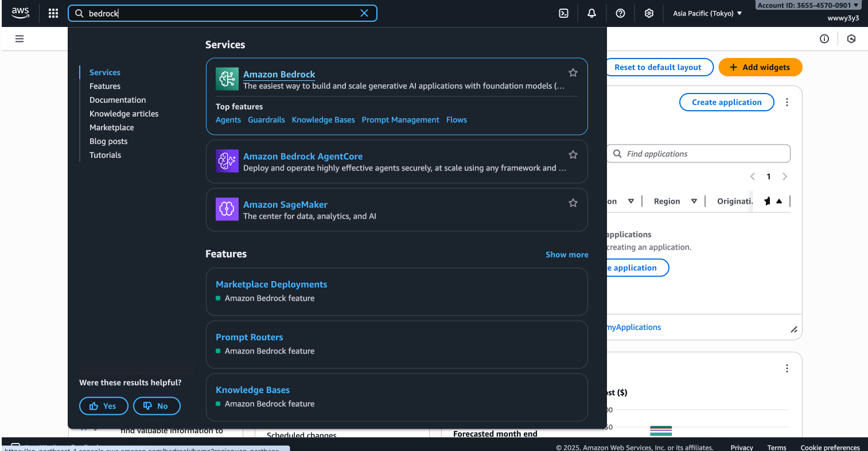Open the Asia Pacific (Tokyo) region dropdown
868x451 pixels.
point(707,13)
